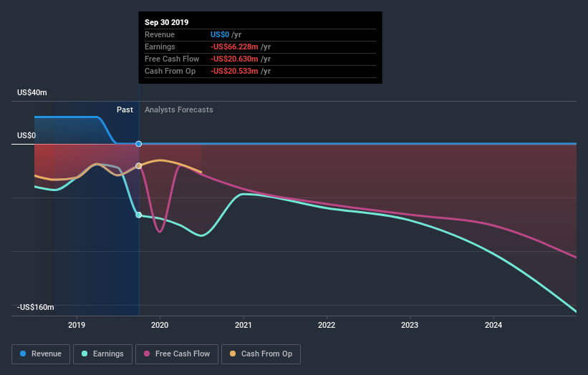Select the teal Earnings data point marker

coord(139,215)
